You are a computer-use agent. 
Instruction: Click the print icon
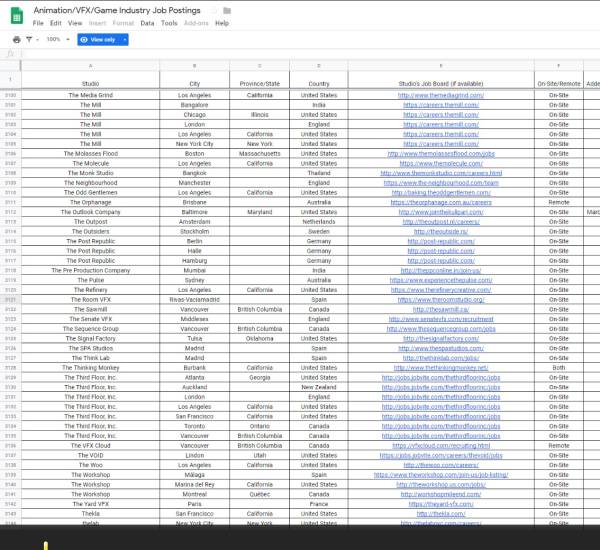16,39
